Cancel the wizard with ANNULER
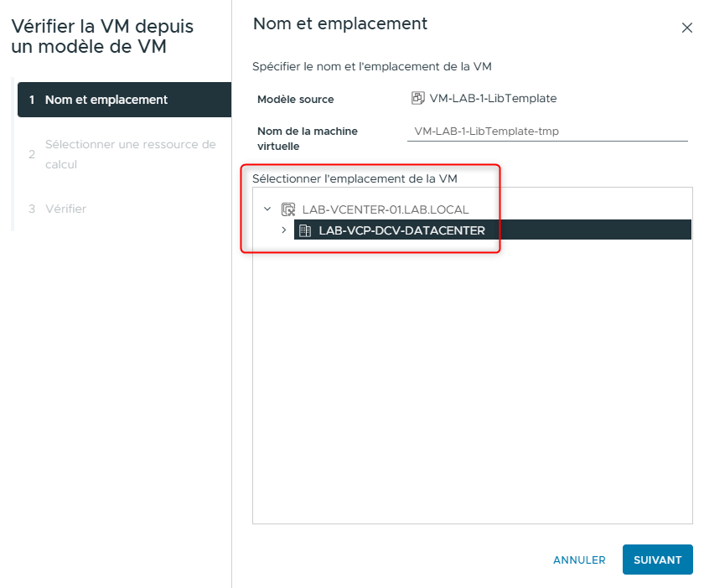Viewport: 704px width, 588px height. coord(579,560)
